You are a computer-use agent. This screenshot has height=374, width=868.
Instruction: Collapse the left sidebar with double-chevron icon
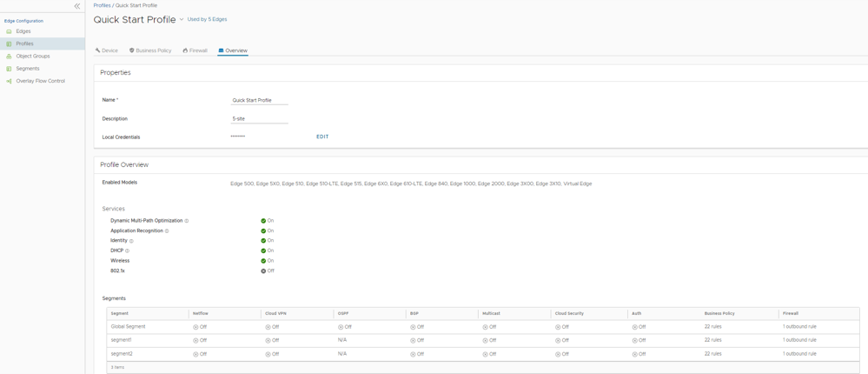coord(77,6)
